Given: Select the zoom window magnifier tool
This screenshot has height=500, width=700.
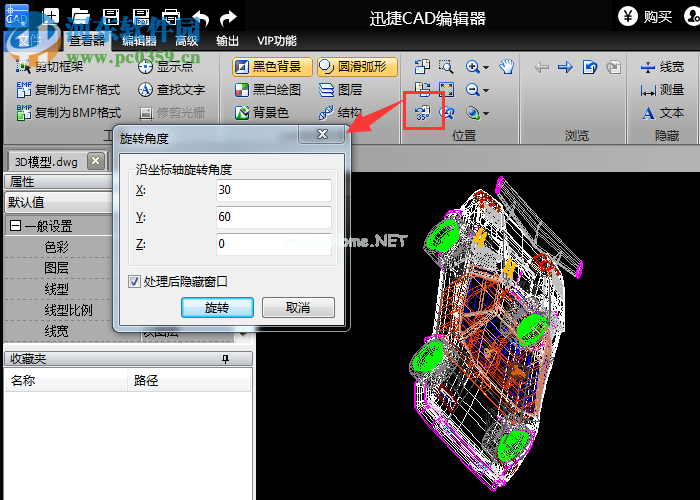Looking at the screenshot, I should [x=446, y=67].
